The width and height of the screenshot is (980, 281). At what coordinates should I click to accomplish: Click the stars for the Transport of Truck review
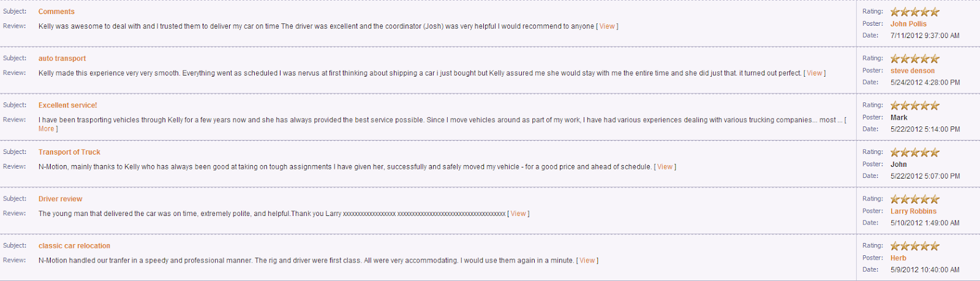[x=914, y=152]
